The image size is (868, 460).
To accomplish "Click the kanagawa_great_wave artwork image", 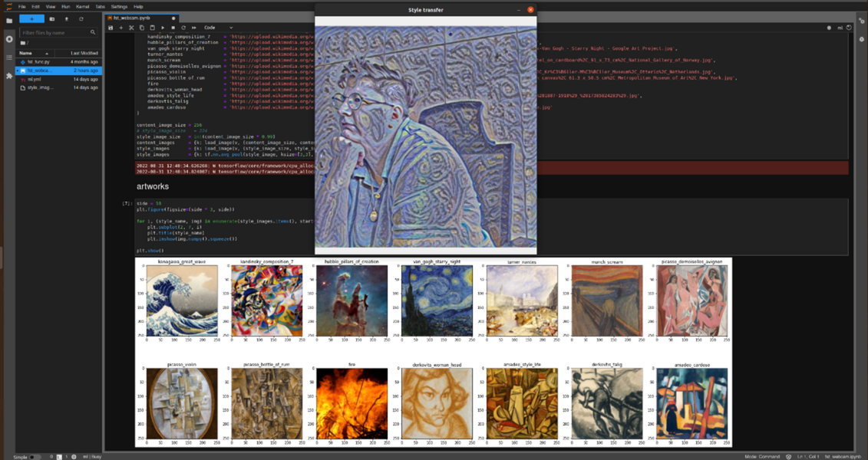I will click(182, 301).
